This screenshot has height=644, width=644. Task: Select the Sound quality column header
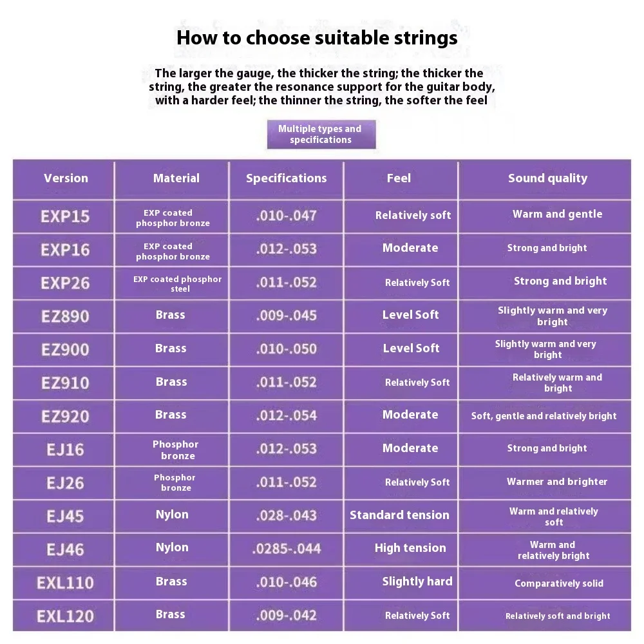tap(547, 178)
